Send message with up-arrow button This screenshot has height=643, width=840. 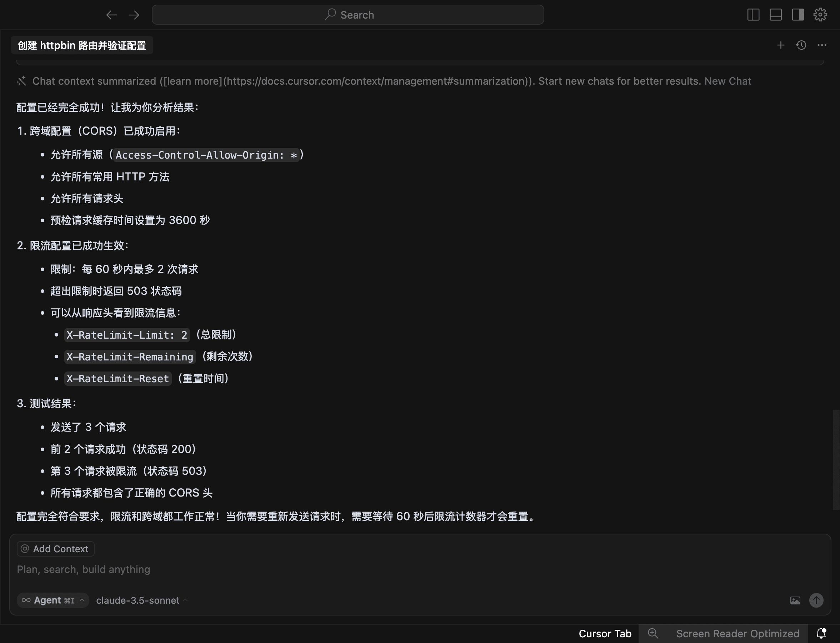coord(816,600)
